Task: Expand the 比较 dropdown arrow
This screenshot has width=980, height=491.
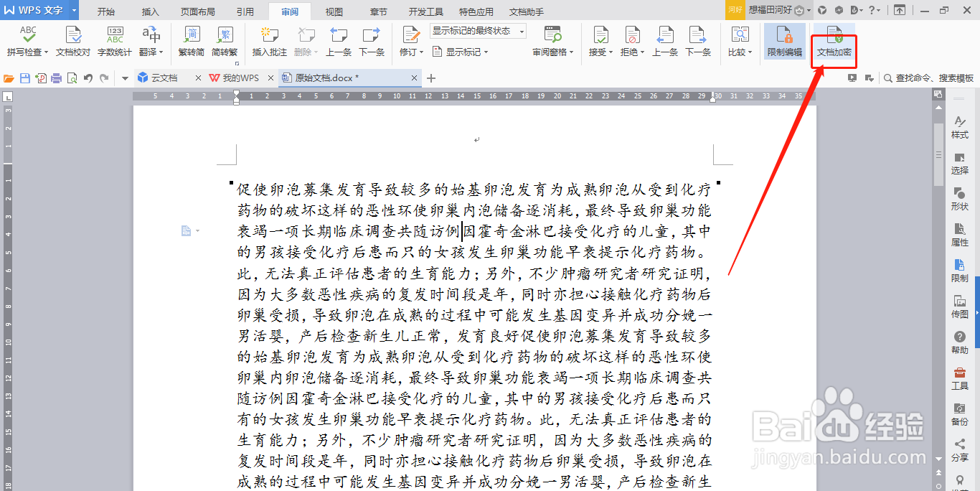Action: pos(750,52)
